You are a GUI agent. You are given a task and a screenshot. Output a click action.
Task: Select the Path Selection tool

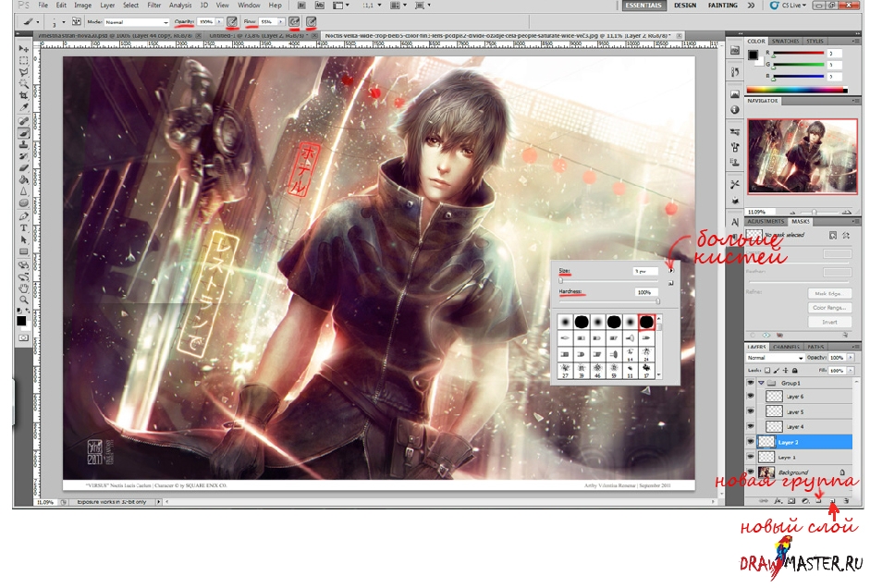point(23,239)
